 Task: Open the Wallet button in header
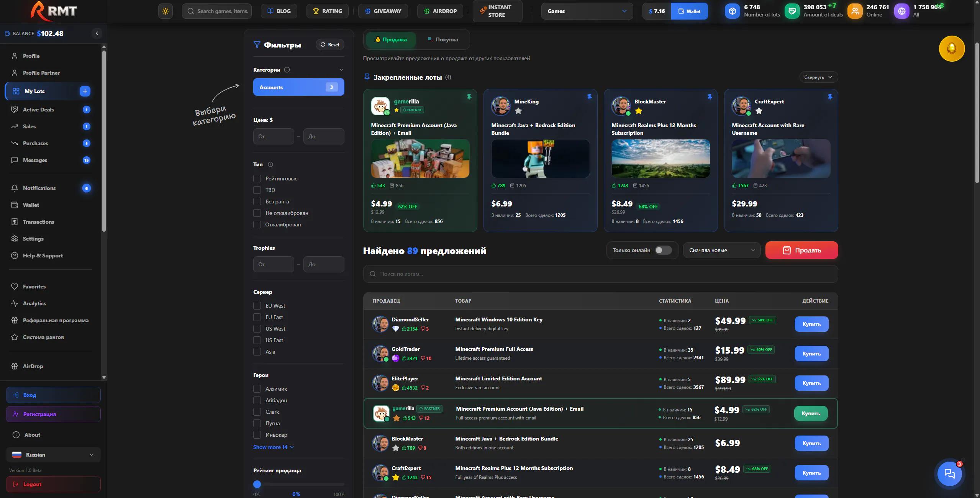click(x=689, y=11)
